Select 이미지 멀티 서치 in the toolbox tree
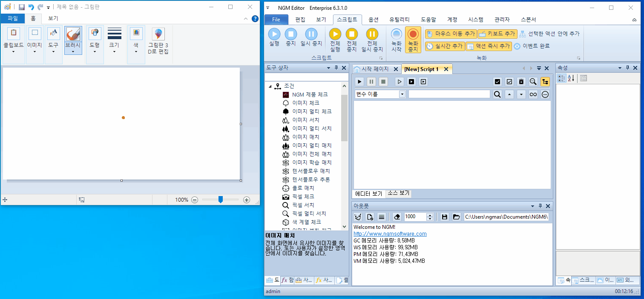The image size is (644, 299). pos(312,128)
